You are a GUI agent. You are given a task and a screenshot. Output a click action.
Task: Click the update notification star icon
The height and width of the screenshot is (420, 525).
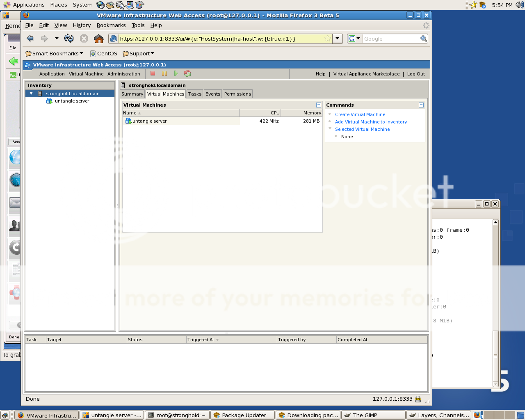473,5
